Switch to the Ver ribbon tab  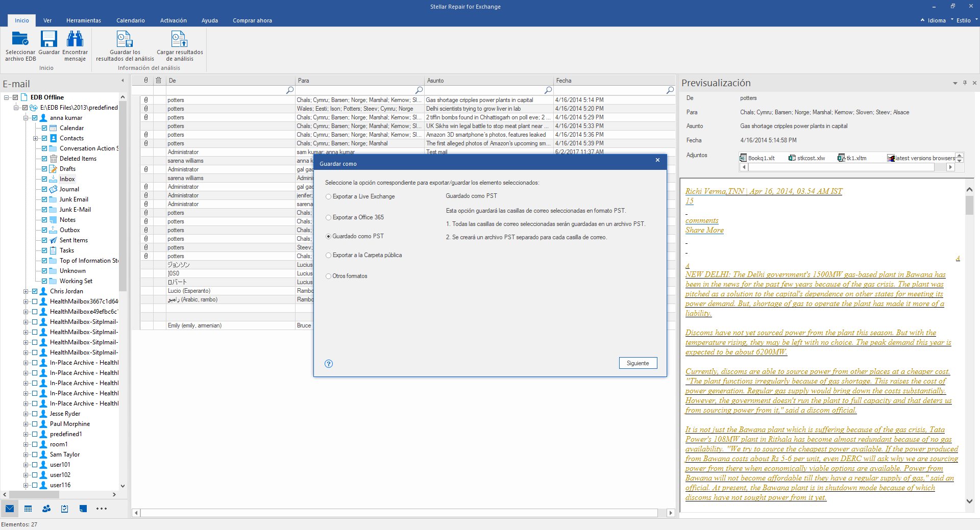[x=47, y=20]
